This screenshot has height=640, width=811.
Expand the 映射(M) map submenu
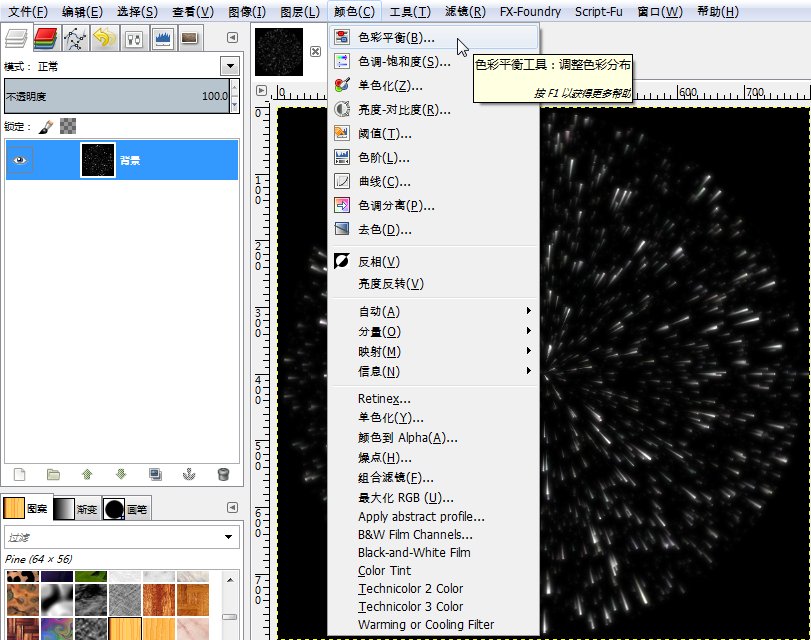[x=433, y=352]
